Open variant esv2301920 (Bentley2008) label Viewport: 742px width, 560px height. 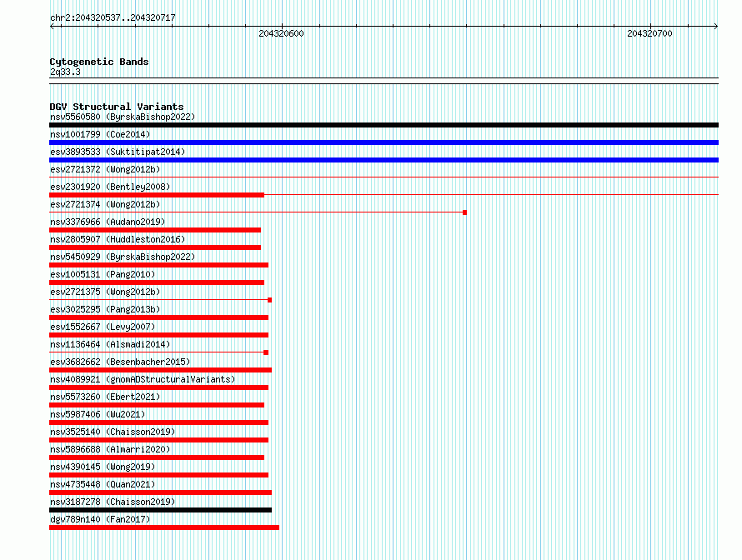tap(110, 187)
